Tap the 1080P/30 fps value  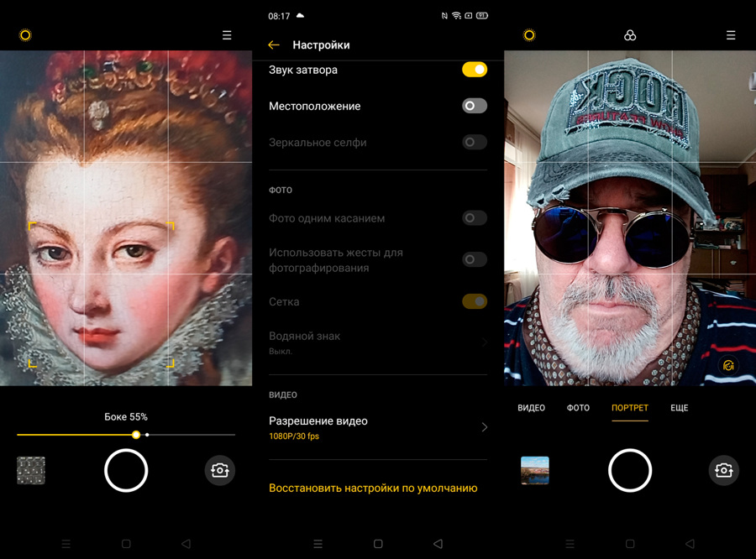[x=294, y=436]
